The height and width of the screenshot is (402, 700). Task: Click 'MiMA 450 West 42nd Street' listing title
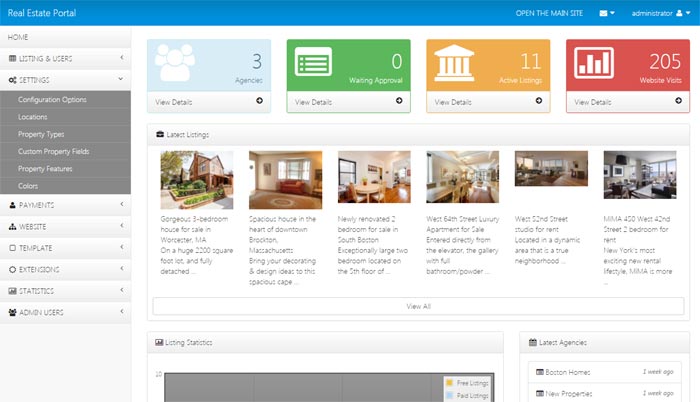(637, 224)
